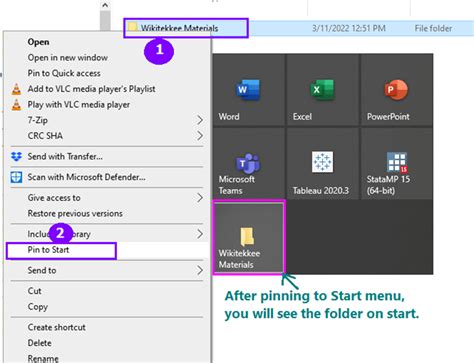This screenshot has height=363, width=474.
Task: Choose Pin to Quick access
Action: coord(64,73)
